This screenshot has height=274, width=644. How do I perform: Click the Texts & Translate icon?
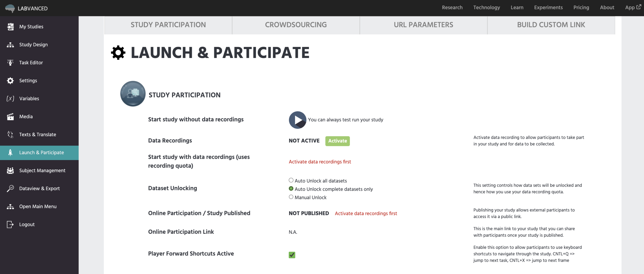[10, 134]
